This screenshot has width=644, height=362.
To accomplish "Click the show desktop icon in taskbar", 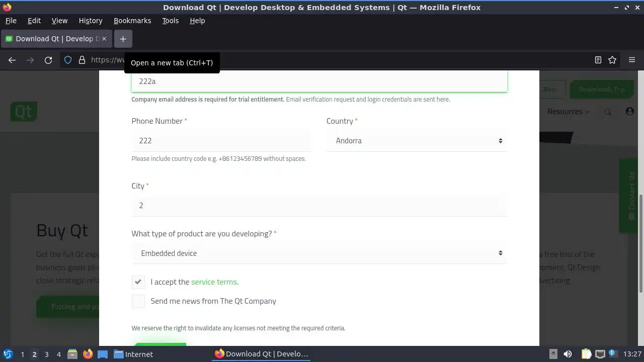I will click(x=103, y=354).
